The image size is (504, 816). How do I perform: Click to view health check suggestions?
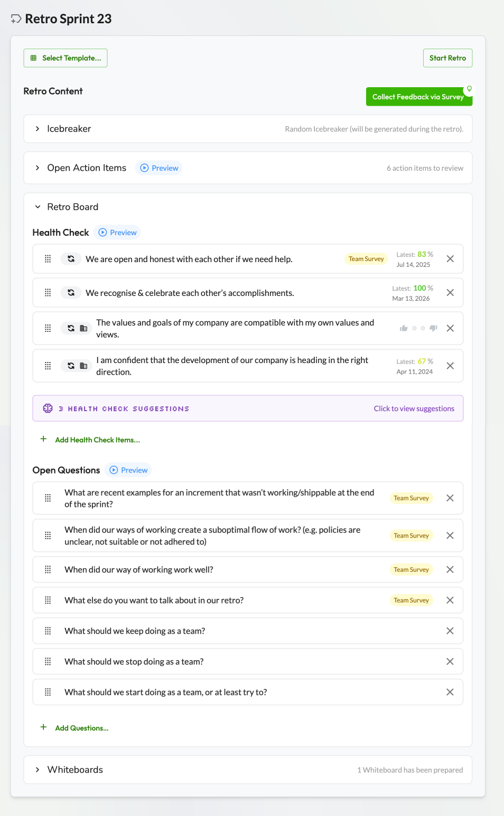[x=414, y=409]
